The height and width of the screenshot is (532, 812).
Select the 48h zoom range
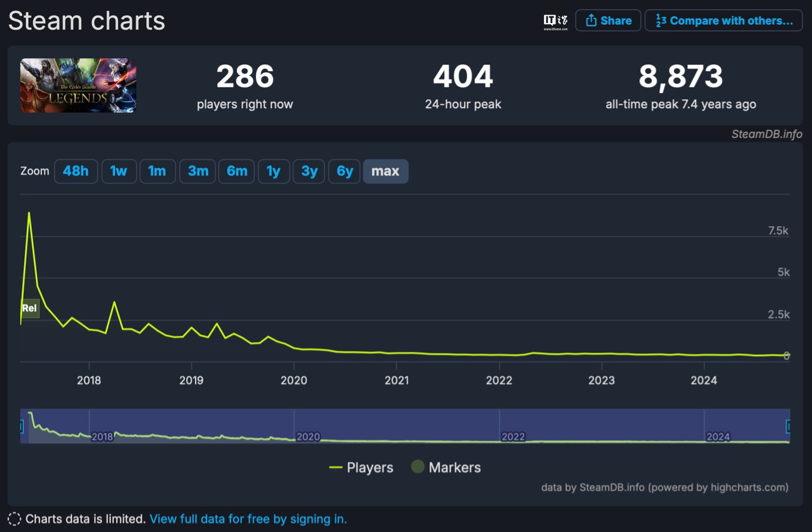[76, 171]
